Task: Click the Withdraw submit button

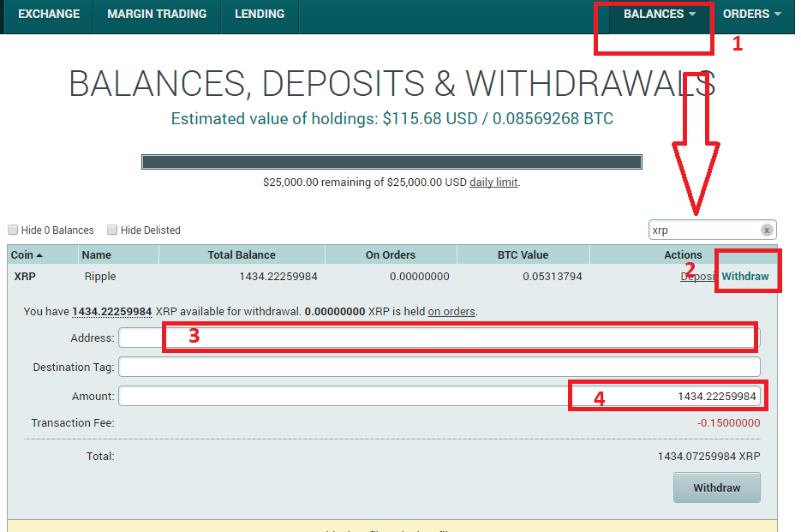Action: tap(717, 487)
